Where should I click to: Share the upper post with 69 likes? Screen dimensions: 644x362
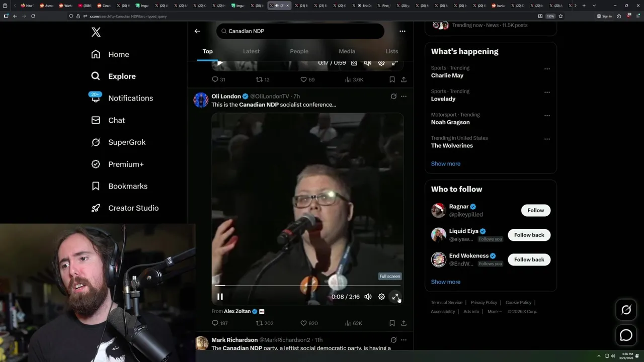(404, 79)
